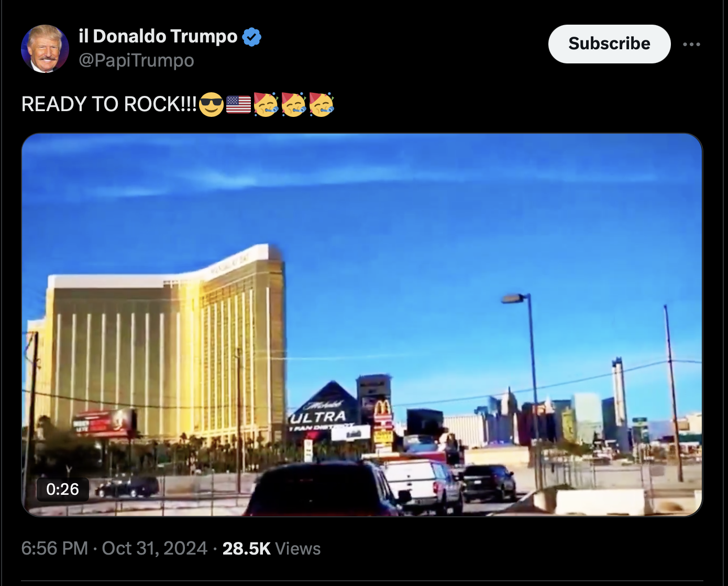Click the 28.5K Views count

[x=271, y=548]
